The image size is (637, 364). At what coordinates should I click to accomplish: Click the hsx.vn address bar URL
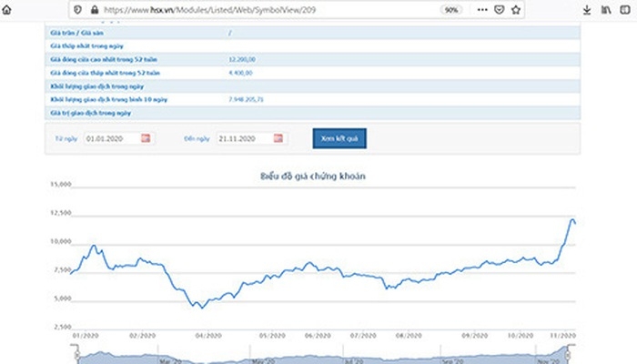point(209,10)
